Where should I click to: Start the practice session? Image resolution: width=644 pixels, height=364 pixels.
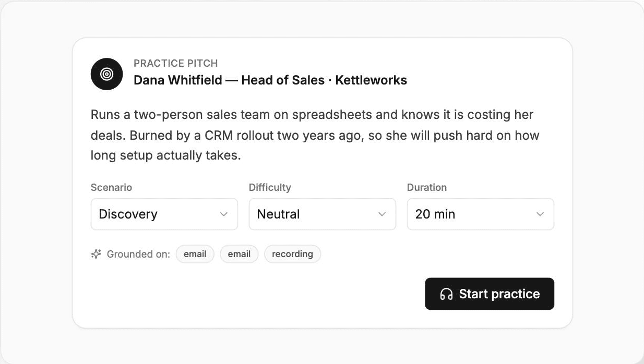tap(490, 294)
